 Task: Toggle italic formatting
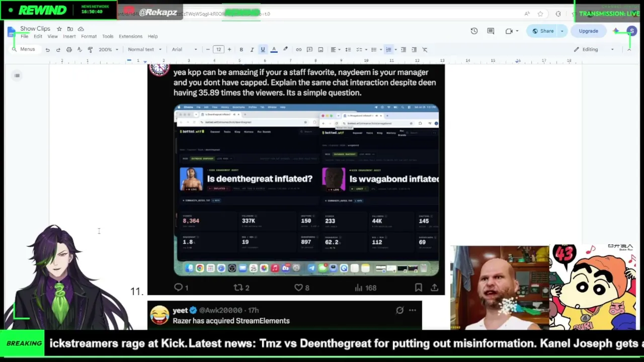[252, 49]
